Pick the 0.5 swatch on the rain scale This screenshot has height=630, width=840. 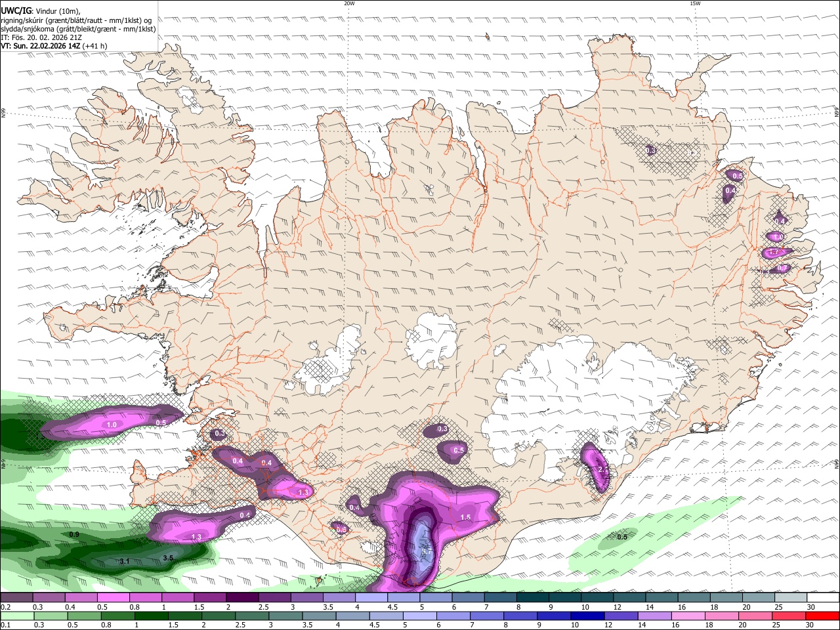[x=84, y=616]
